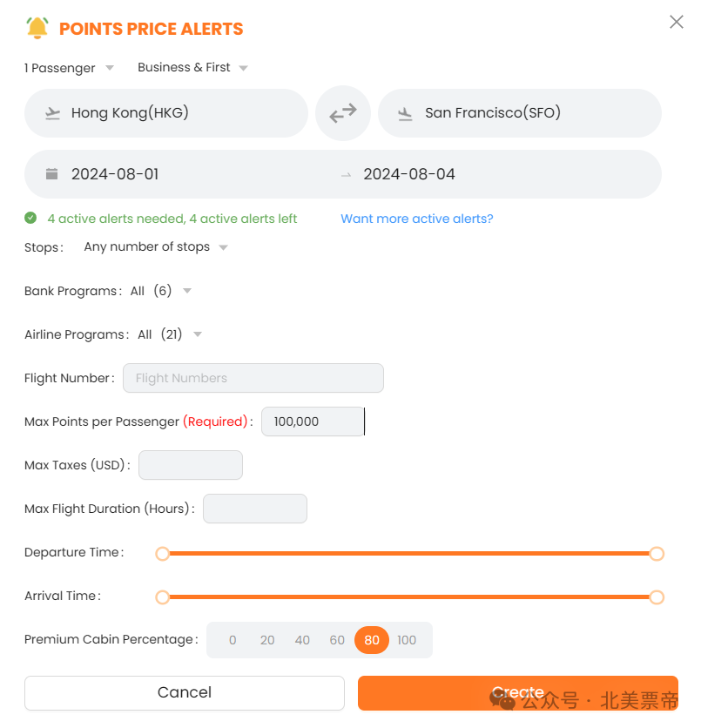Click the Cancel button
Viewport: 701px width, 728px height.
click(185, 692)
